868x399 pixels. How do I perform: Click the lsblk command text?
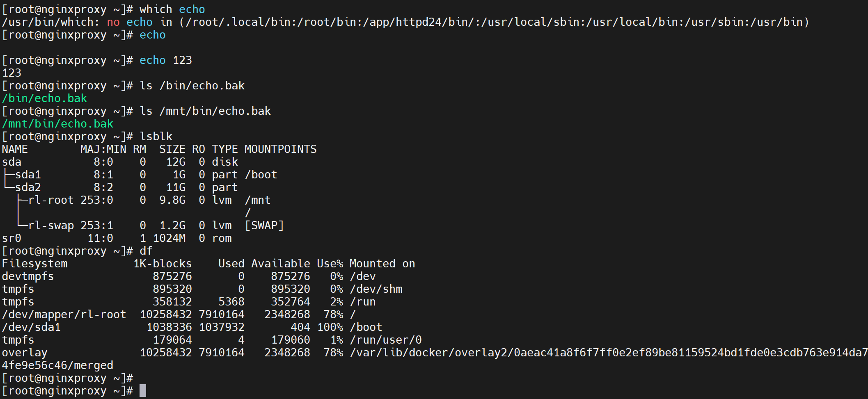[156, 137]
